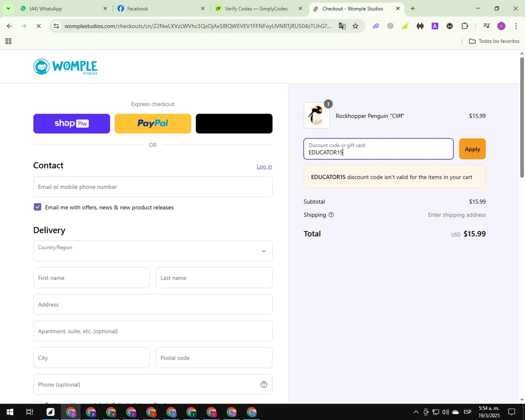This screenshot has width=525, height=420.
Task: Open Task View on taskbar
Action: pyautogui.click(x=30, y=412)
